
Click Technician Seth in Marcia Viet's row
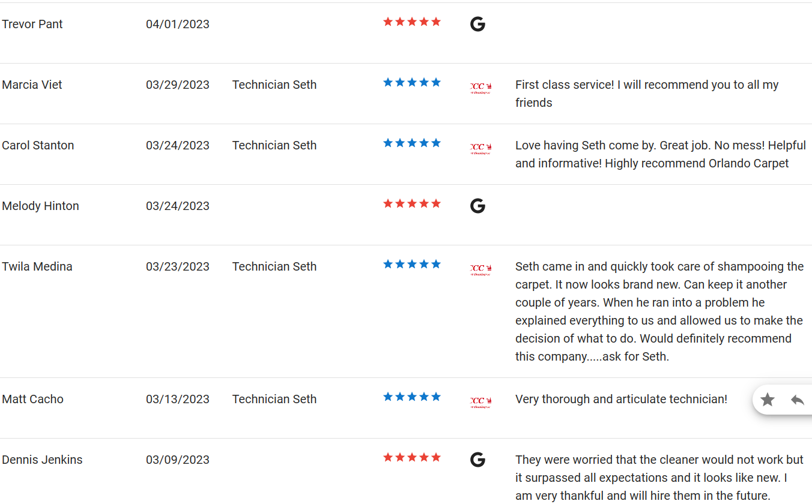(274, 85)
